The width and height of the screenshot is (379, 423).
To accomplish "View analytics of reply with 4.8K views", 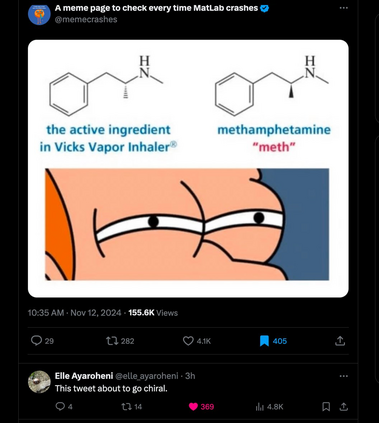I will click(259, 407).
